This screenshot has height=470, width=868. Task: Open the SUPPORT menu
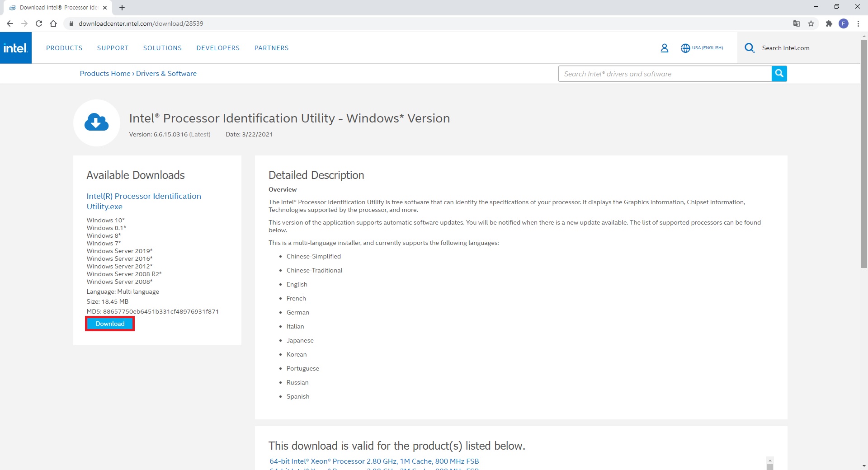(x=113, y=48)
